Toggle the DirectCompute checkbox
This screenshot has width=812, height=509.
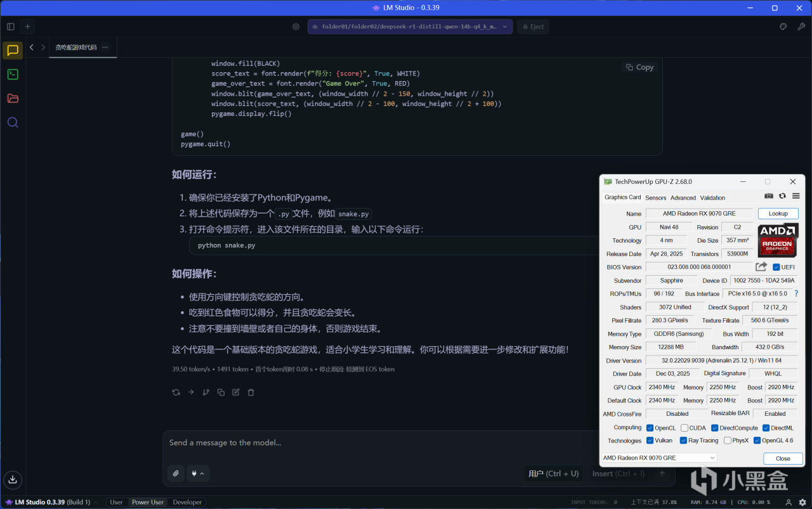coord(715,428)
